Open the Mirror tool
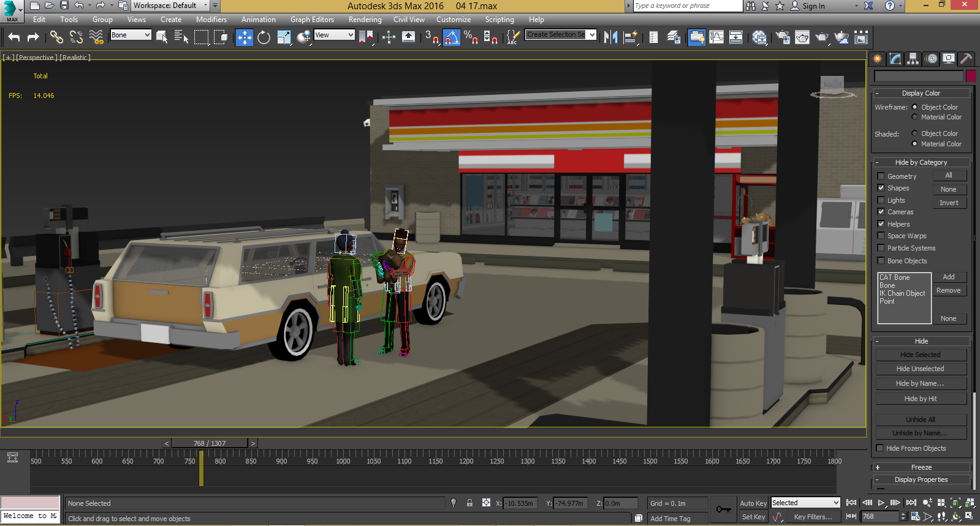The height and width of the screenshot is (526, 980). point(610,38)
